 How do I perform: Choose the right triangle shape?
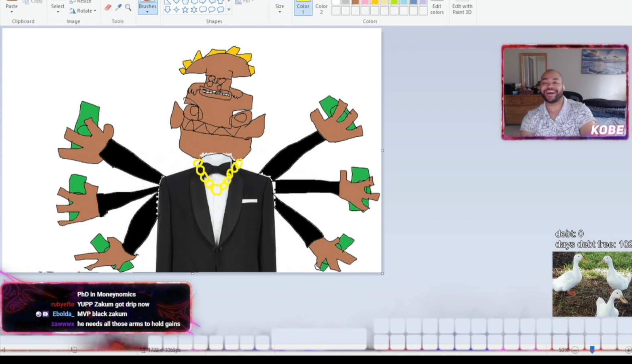pyautogui.click(x=167, y=2)
